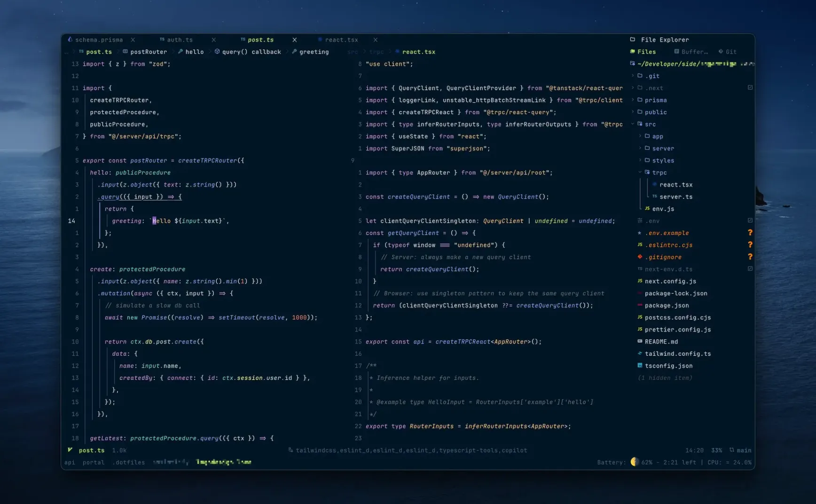Click the ignored marker on next-env.d.ts row

point(750,269)
